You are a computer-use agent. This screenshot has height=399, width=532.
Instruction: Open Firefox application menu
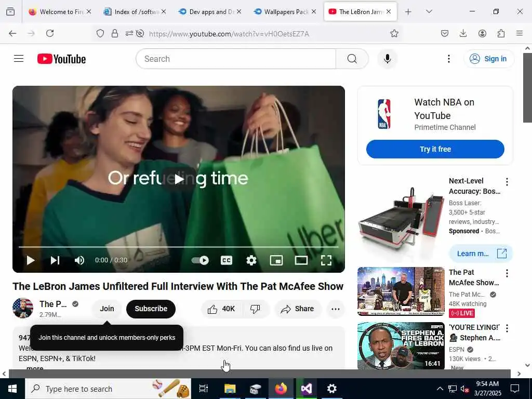(520, 33)
